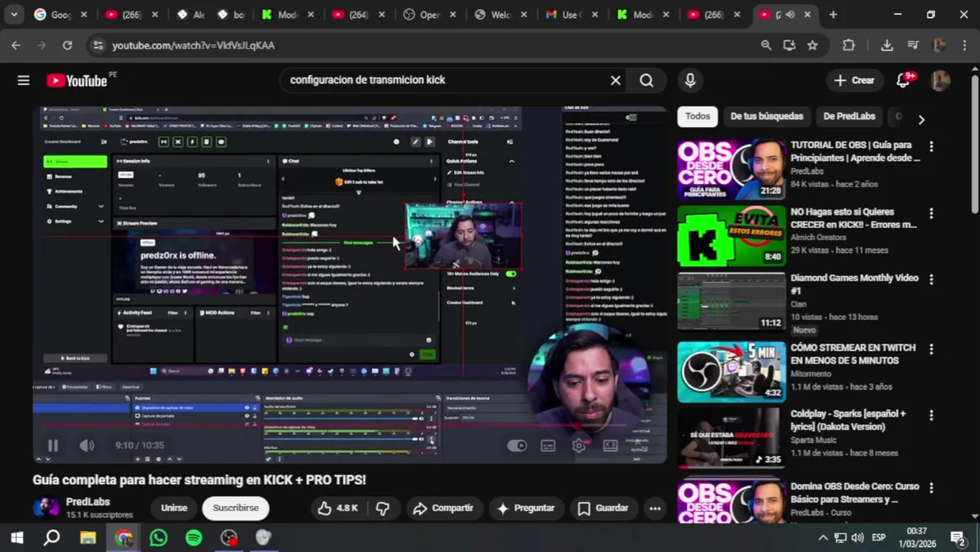Clear the search query with the X
Image resolution: width=980 pixels, height=552 pixels.
[x=615, y=80]
